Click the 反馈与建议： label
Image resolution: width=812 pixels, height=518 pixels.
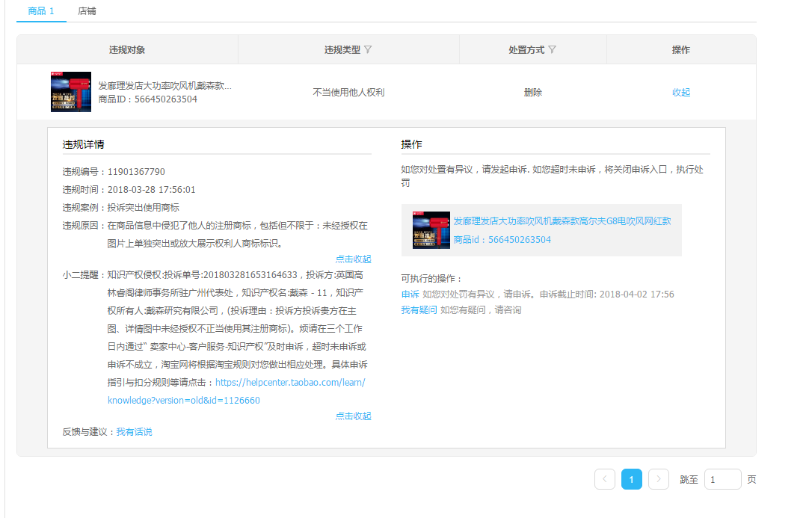89,431
